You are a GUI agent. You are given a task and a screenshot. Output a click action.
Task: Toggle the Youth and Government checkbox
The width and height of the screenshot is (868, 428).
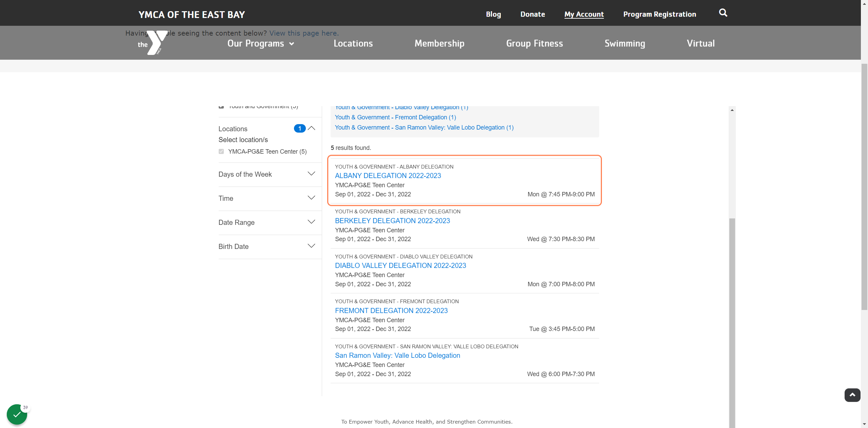pos(221,106)
